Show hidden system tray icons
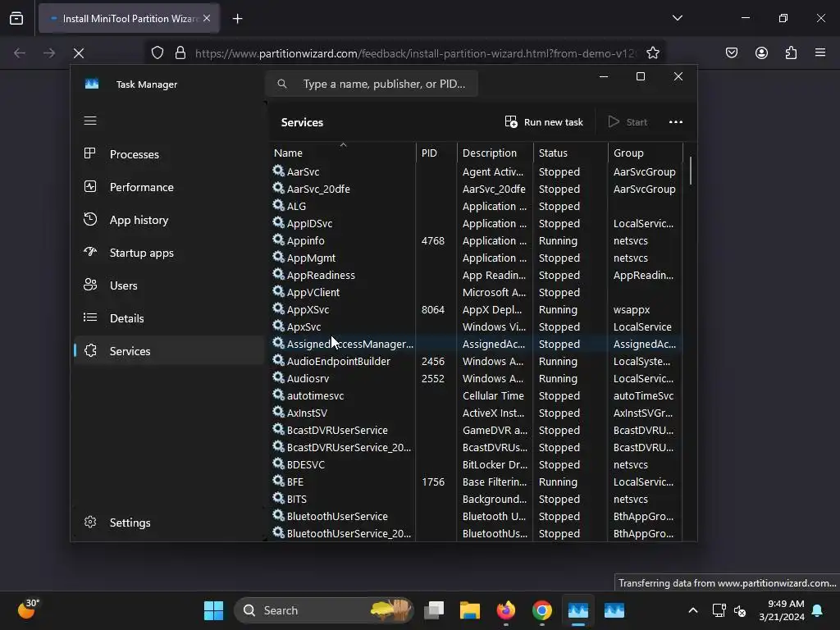This screenshot has height=630, width=840. (692, 610)
